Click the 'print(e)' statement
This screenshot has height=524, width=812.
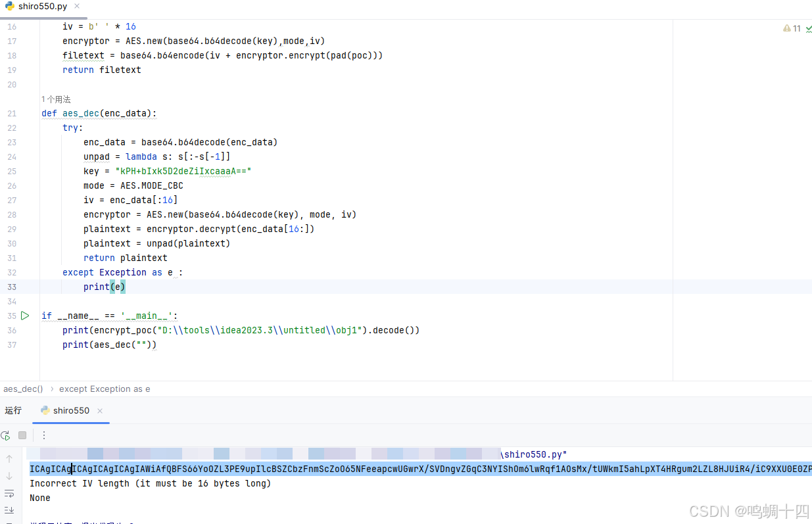[x=105, y=287]
